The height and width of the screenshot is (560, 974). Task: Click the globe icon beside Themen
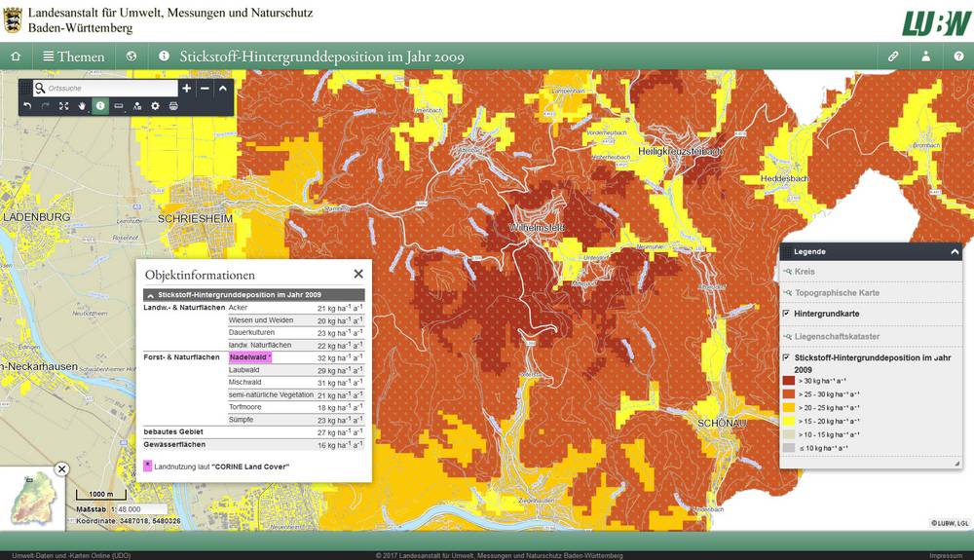click(x=131, y=56)
